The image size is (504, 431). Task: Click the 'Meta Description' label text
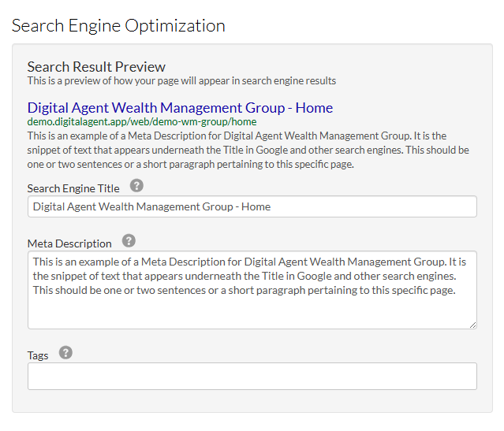tap(69, 243)
